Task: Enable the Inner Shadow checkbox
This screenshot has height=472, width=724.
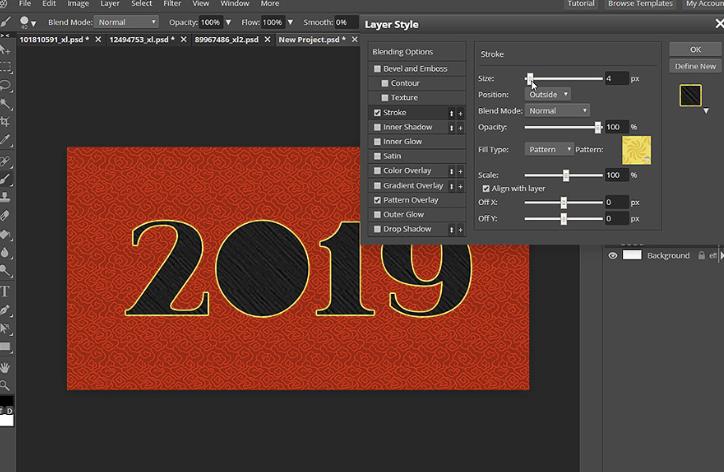Action: pos(377,127)
